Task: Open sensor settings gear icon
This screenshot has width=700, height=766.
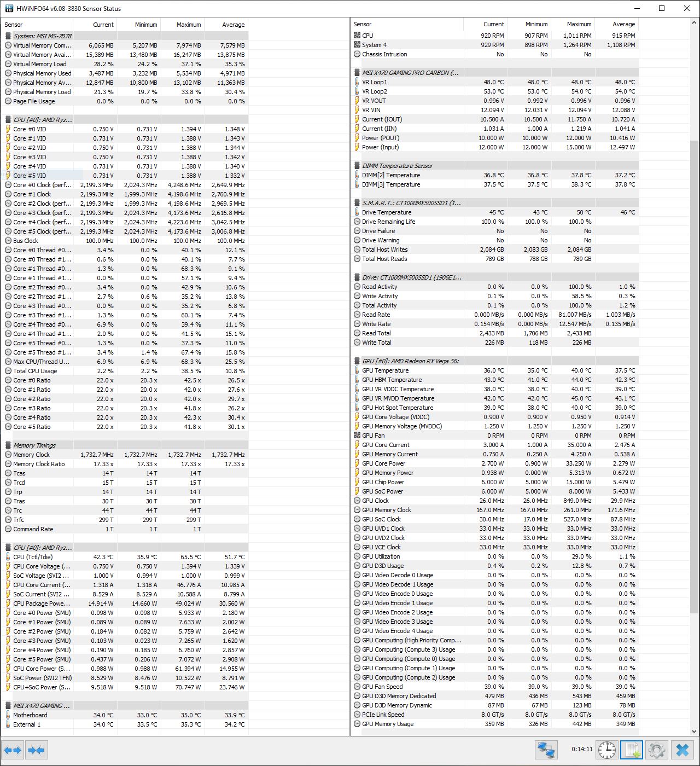Action: point(656,750)
